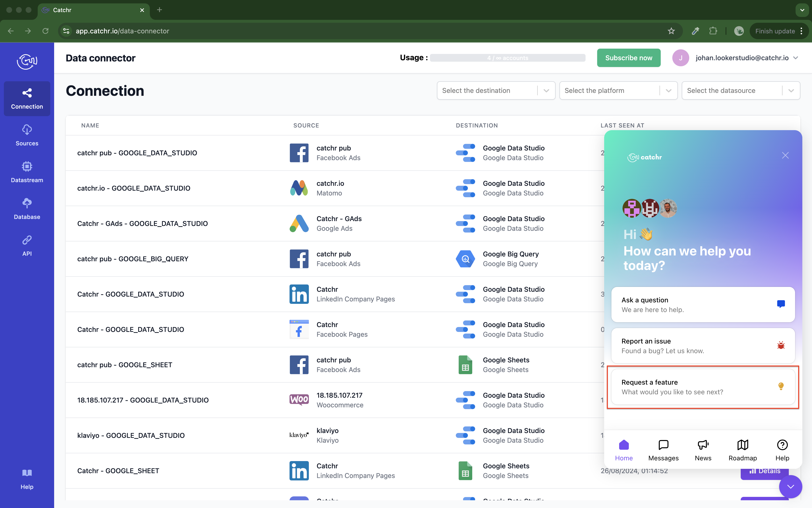Click Google Sheets icon in catchr pub - GOOGLE_SHEET row

click(465, 365)
